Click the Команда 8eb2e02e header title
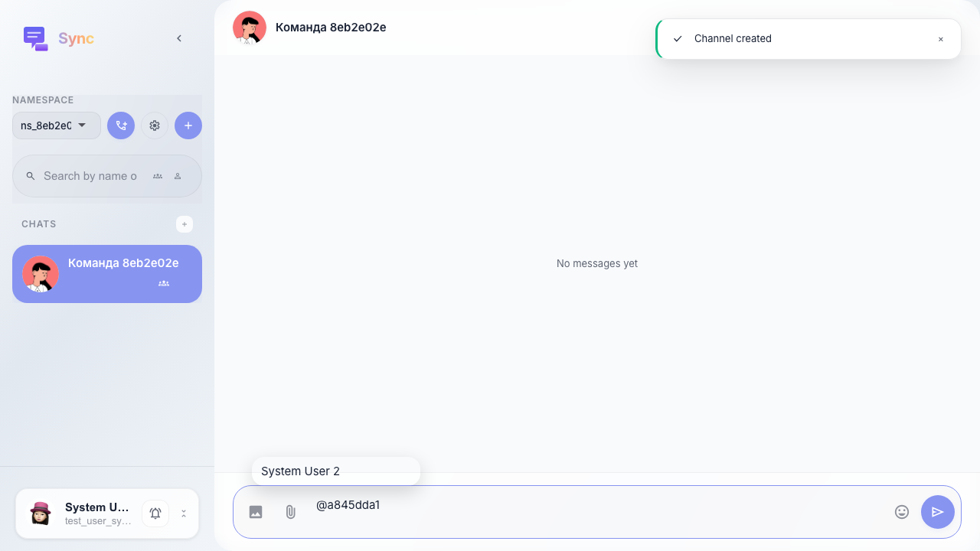The width and height of the screenshot is (980, 551). tap(331, 28)
